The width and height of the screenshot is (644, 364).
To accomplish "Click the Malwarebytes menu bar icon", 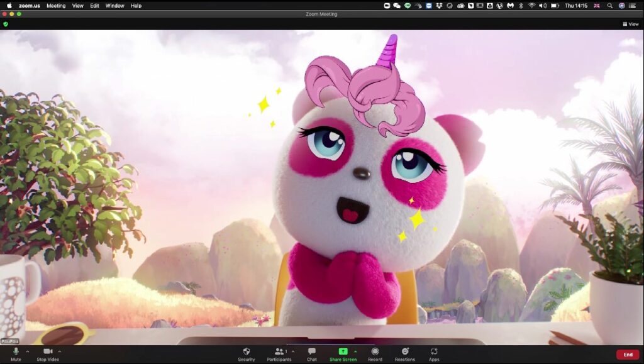I will pos(511,6).
